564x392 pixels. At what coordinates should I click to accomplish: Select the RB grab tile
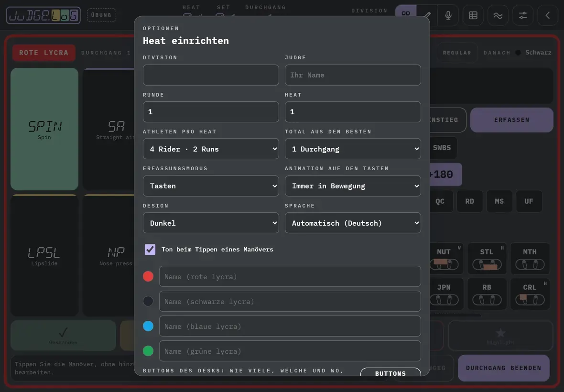click(x=487, y=294)
